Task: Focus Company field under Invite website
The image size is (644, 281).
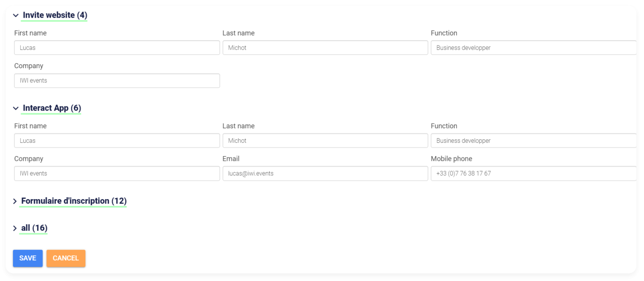Action: pyautogui.click(x=117, y=81)
